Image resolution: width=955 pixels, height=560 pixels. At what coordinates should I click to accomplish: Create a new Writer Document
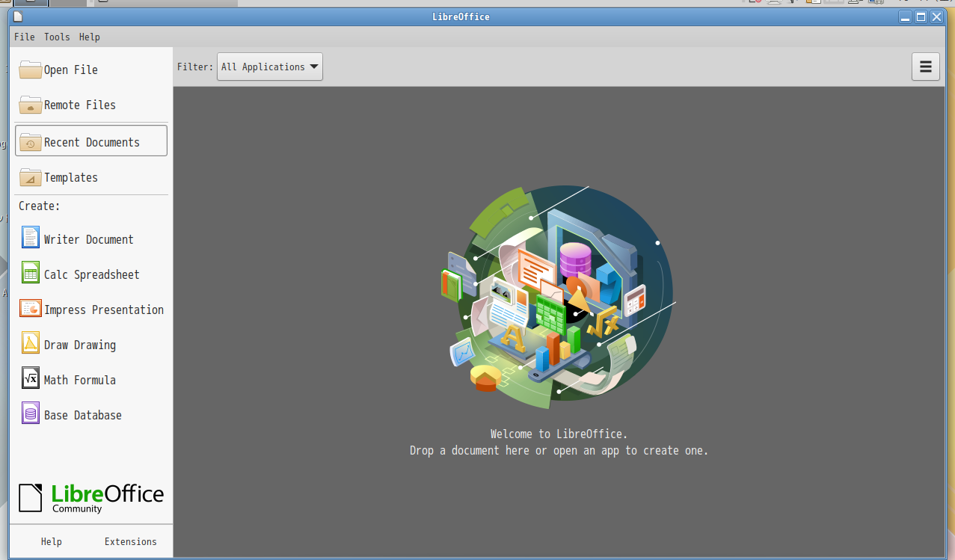coord(91,239)
